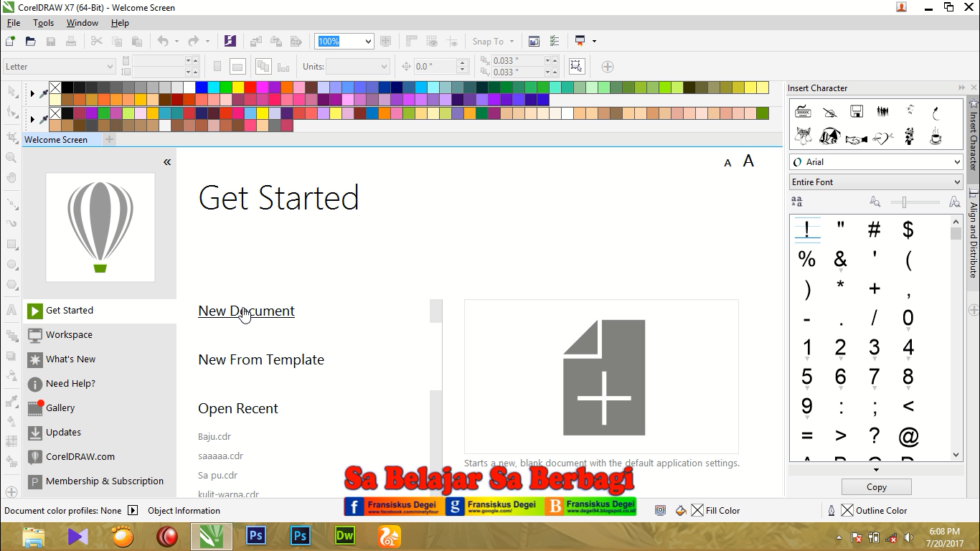Open Dreamweaver from the taskbar
Image resolution: width=980 pixels, height=551 pixels.
(x=345, y=536)
